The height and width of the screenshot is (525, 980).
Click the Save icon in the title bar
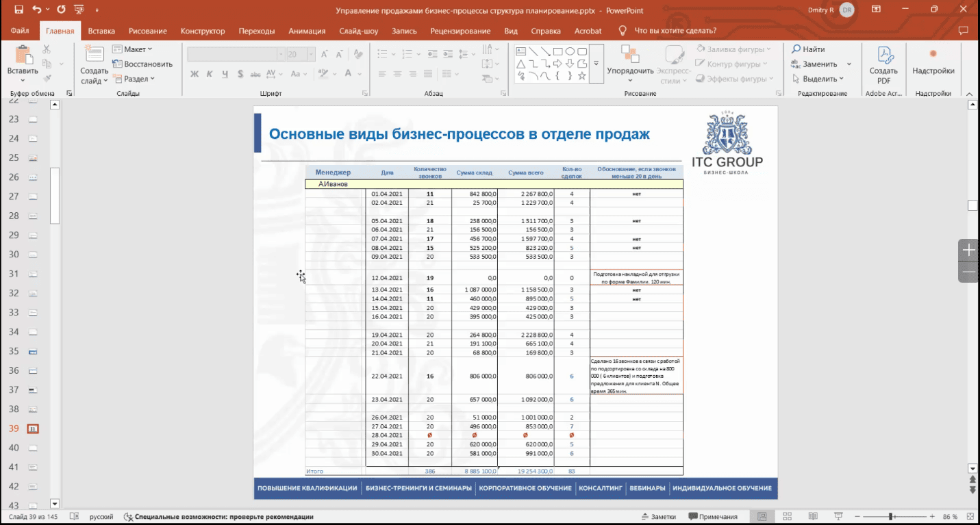tap(18, 10)
